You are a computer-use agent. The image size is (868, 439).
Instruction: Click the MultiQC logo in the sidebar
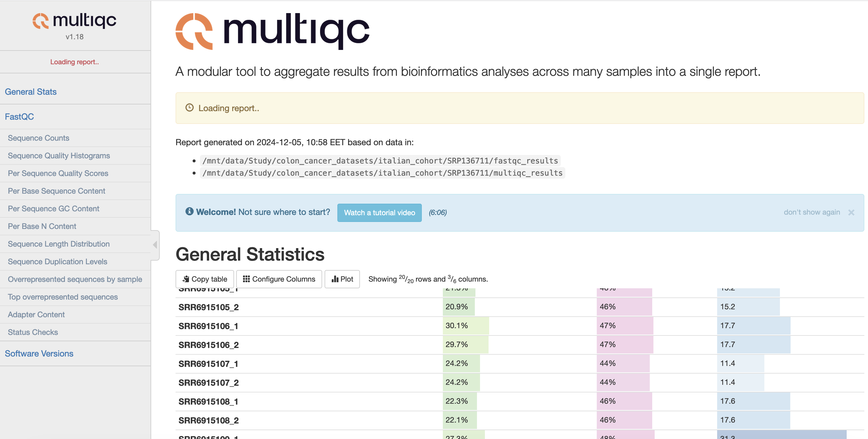[x=74, y=20]
